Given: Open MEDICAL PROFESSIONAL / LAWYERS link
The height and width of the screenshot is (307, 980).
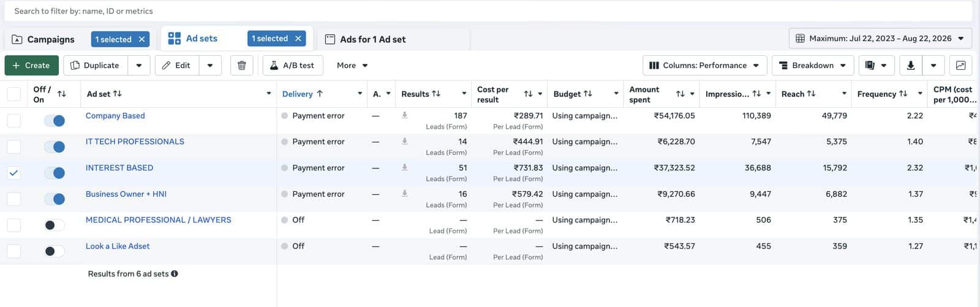Looking at the screenshot, I should click(x=159, y=220).
